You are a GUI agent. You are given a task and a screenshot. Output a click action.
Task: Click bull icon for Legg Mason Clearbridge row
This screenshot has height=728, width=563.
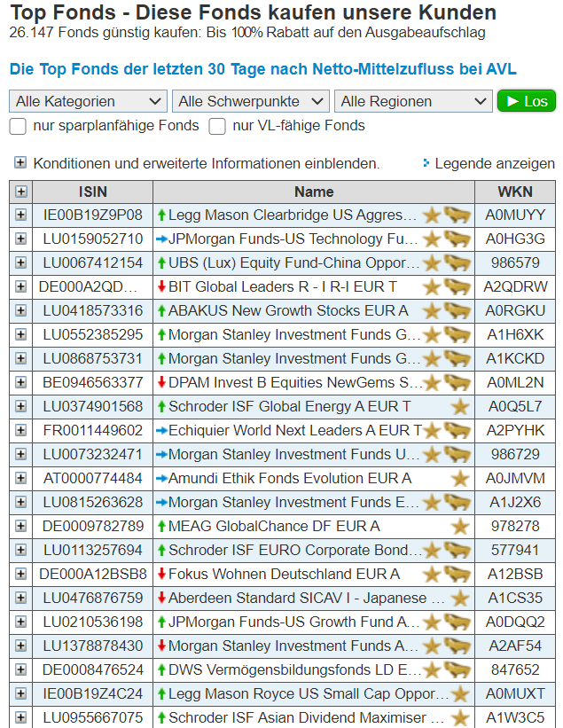pos(457,215)
